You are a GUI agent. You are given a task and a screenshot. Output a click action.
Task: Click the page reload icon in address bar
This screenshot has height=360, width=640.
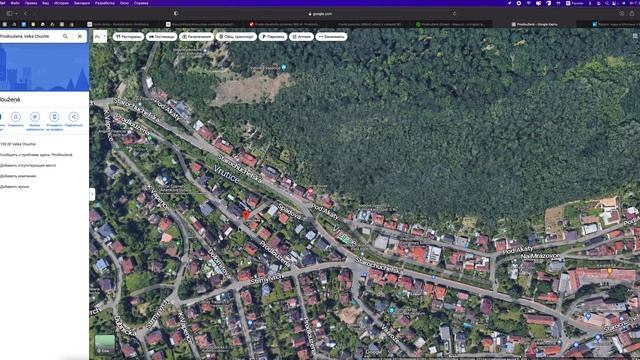point(454,13)
